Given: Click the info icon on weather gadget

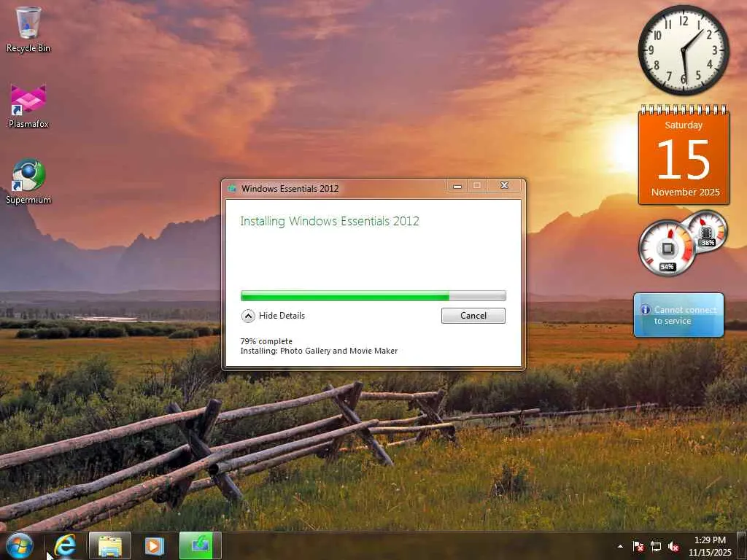Looking at the screenshot, I should tap(646, 310).
